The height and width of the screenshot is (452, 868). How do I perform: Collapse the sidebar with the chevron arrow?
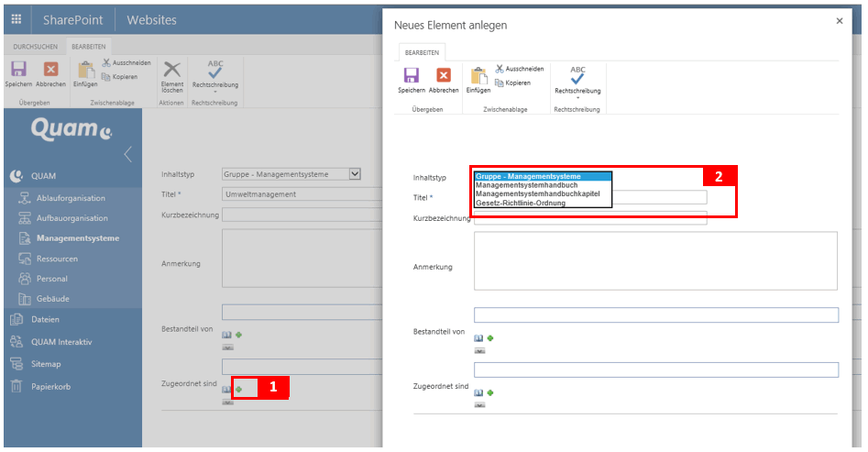[x=127, y=153]
